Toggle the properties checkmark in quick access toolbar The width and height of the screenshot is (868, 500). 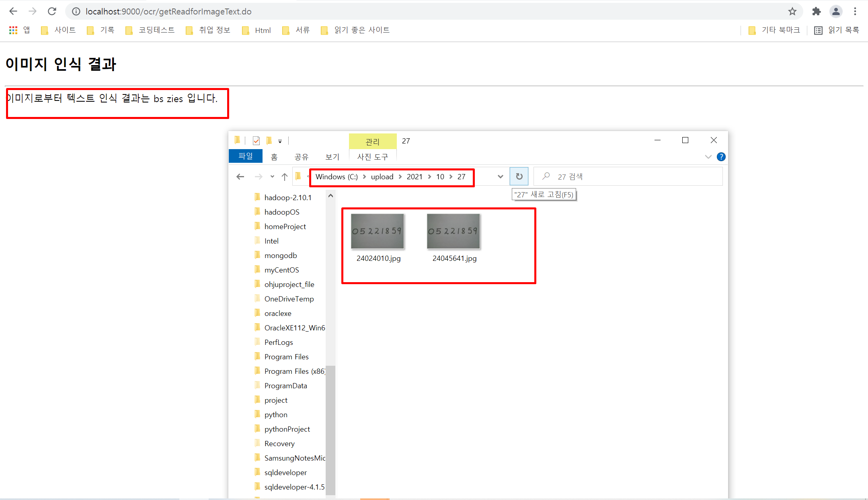pos(256,141)
